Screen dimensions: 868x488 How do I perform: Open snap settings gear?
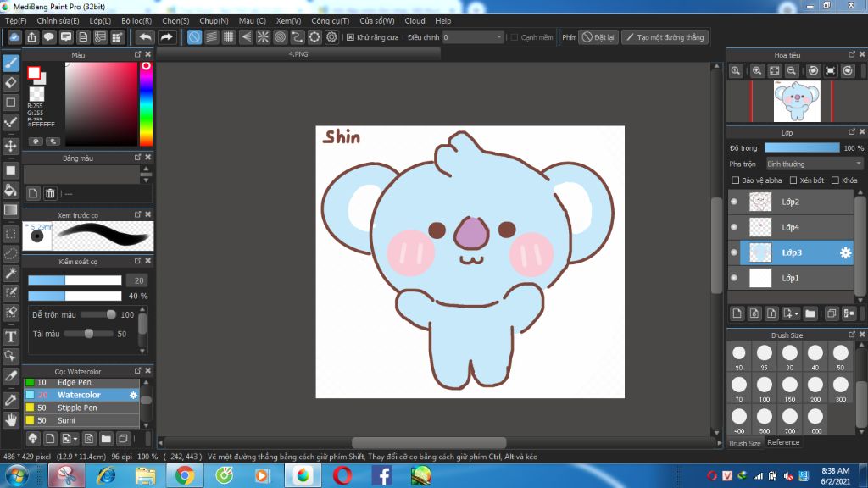pos(331,37)
